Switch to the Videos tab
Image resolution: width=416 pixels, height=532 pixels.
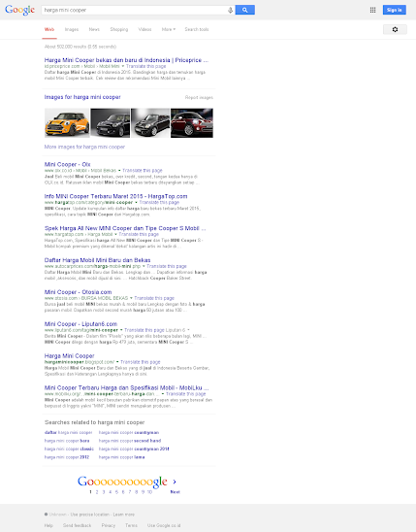tap(144, 29)
